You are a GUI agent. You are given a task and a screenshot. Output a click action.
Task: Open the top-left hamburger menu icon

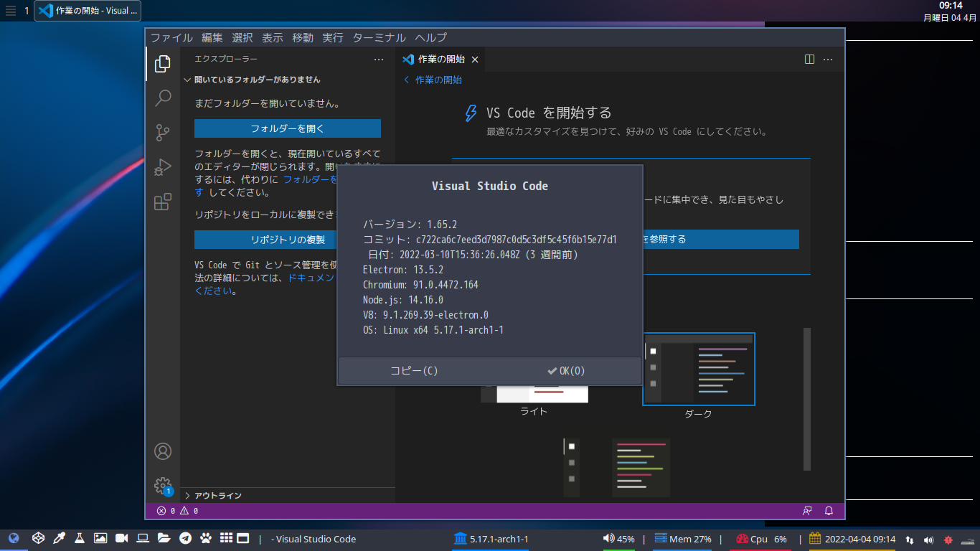11,11
